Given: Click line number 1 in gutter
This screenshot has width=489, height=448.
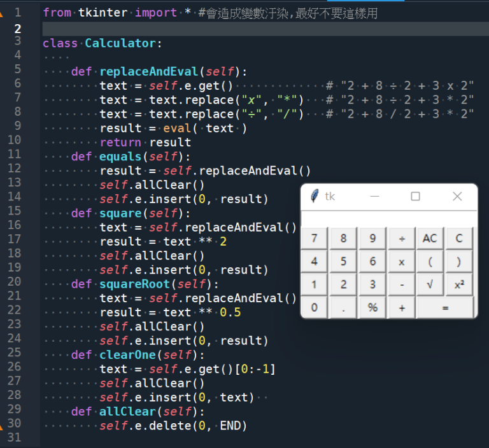Looking at the screenshot, I should coord(18,13).
